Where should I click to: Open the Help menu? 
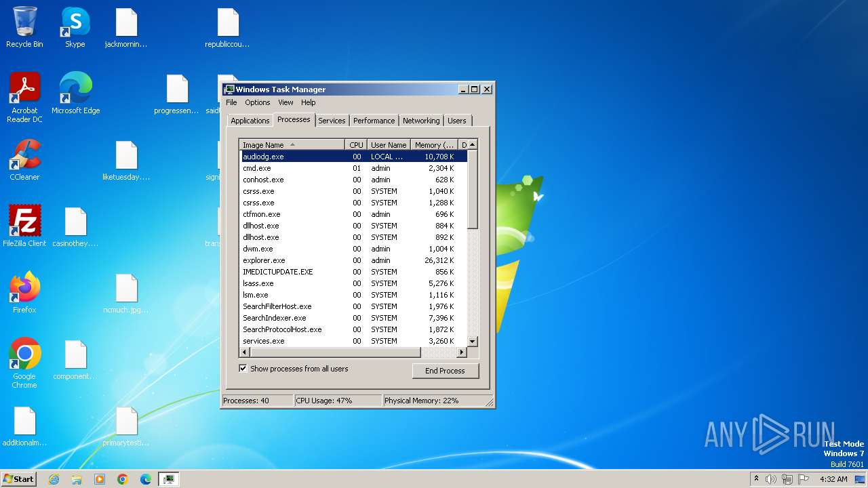point(309,102)
